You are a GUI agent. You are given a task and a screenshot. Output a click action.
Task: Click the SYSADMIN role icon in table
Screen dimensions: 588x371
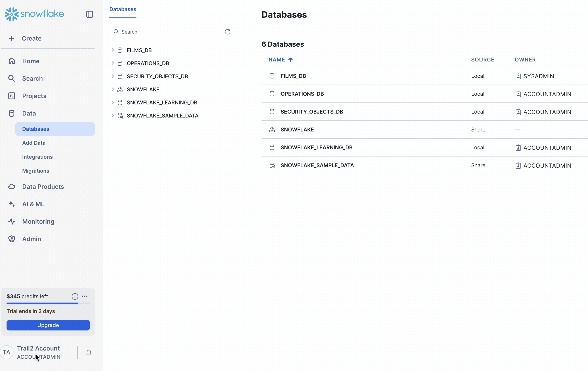tap(518, 76)
